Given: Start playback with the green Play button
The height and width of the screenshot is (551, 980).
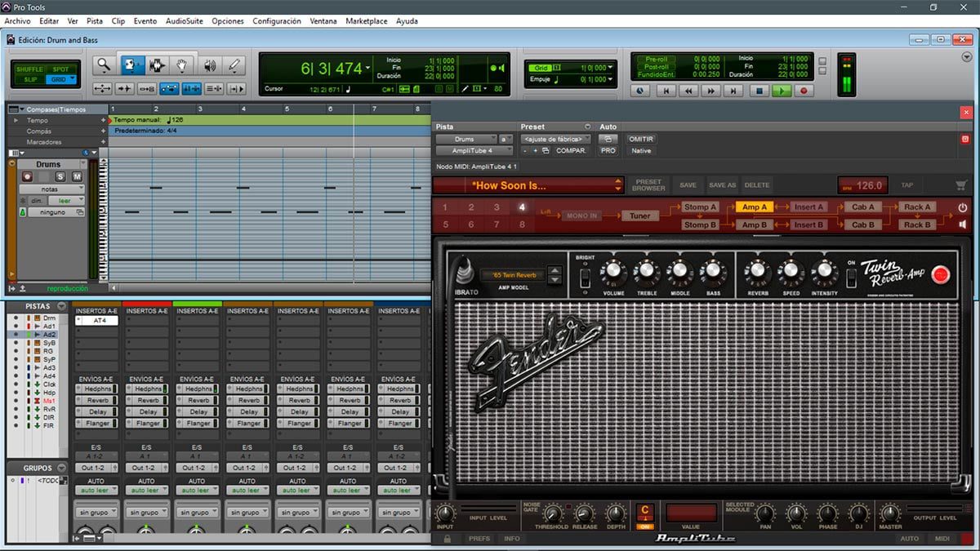Looking at the screenshot, I should 782,91.
